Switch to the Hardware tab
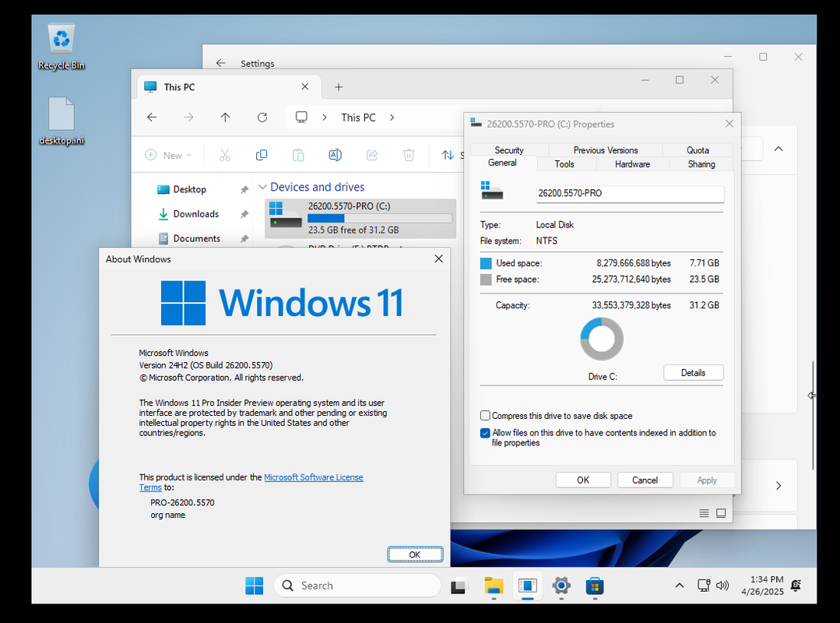 632,164
